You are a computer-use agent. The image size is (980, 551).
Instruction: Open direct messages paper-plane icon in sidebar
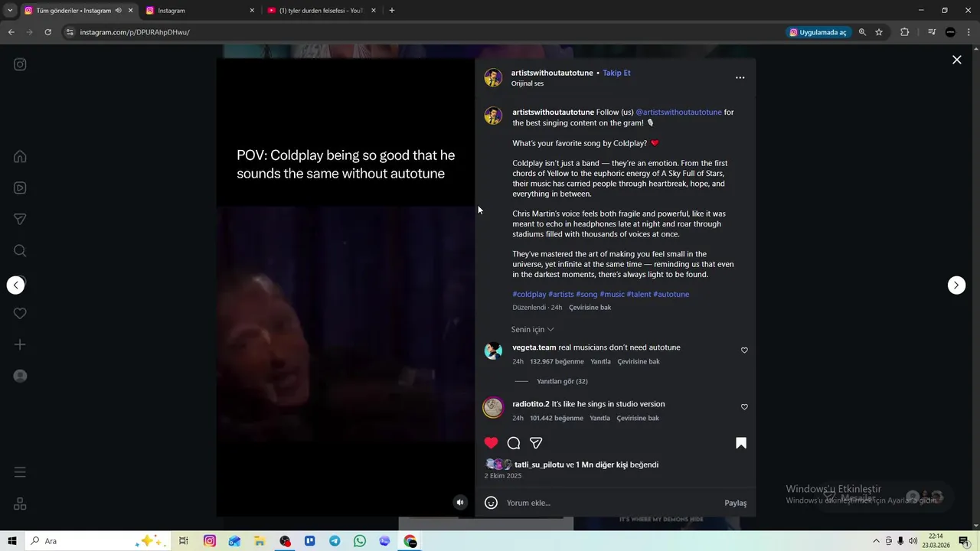[20, 219]
